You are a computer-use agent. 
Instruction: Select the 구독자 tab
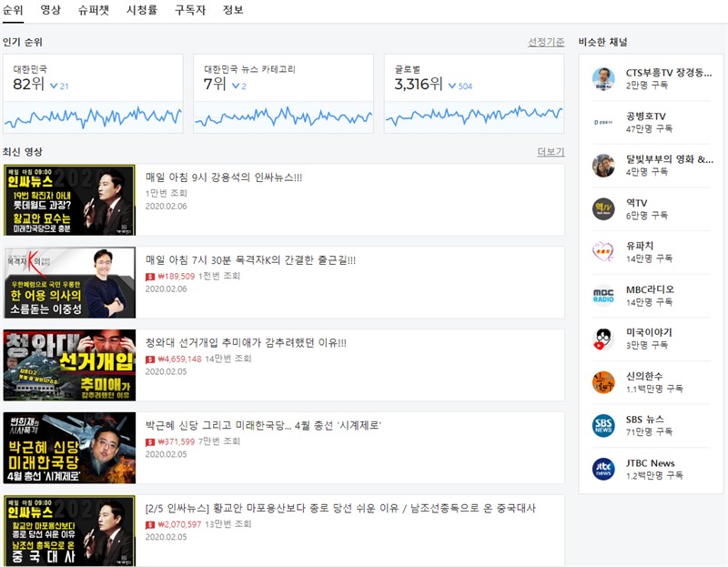click(190, 10)
